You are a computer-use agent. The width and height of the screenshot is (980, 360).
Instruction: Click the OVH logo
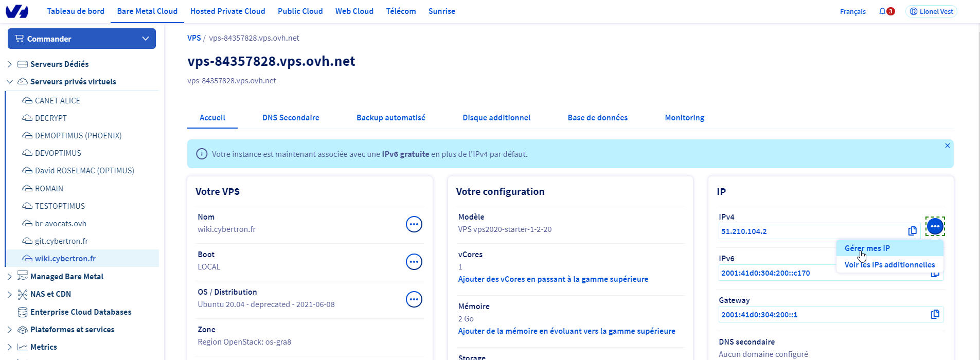click(x=17, y=11)
